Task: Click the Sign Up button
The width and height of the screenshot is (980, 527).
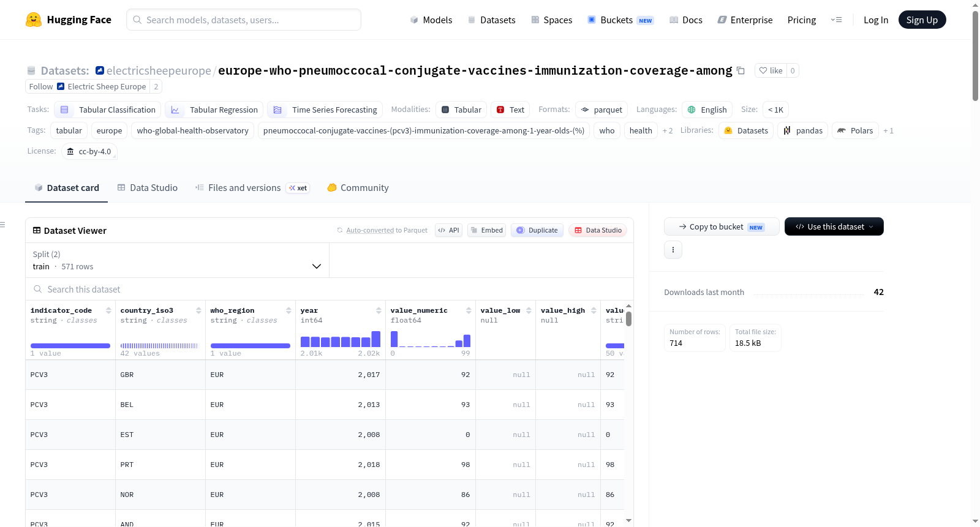Action: click(x=922, y=20)
